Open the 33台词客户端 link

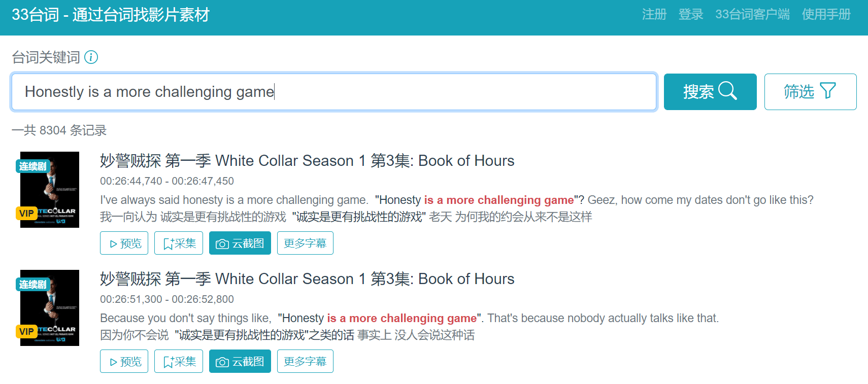tap(752, 14)
